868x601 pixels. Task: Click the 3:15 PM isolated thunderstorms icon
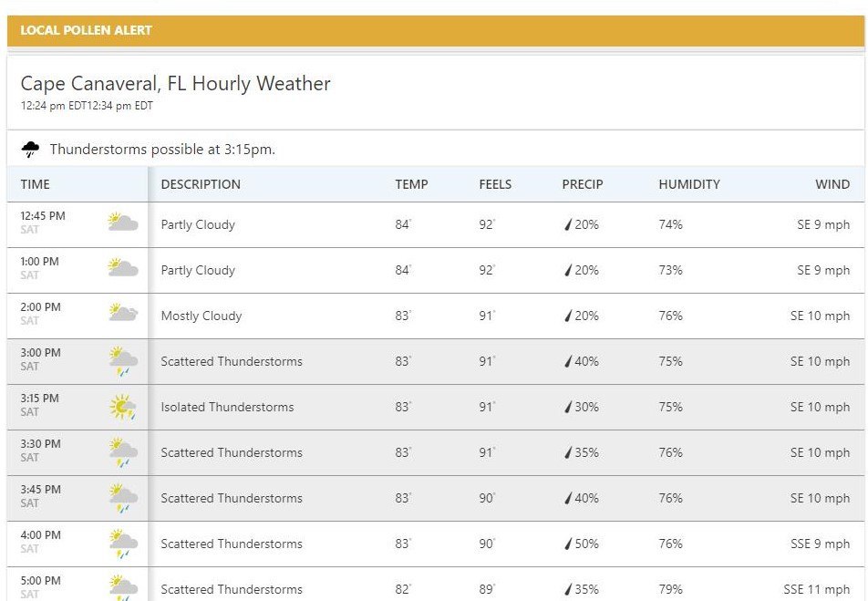coord(123,407)
